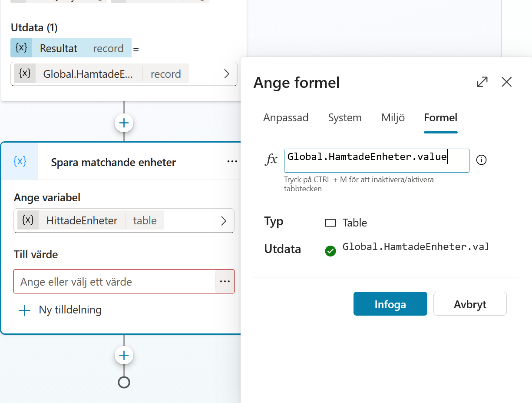Viewport: 532px width, 403px height.
Task: Click the Typ label in formula panel
Action: pos(274,222)
